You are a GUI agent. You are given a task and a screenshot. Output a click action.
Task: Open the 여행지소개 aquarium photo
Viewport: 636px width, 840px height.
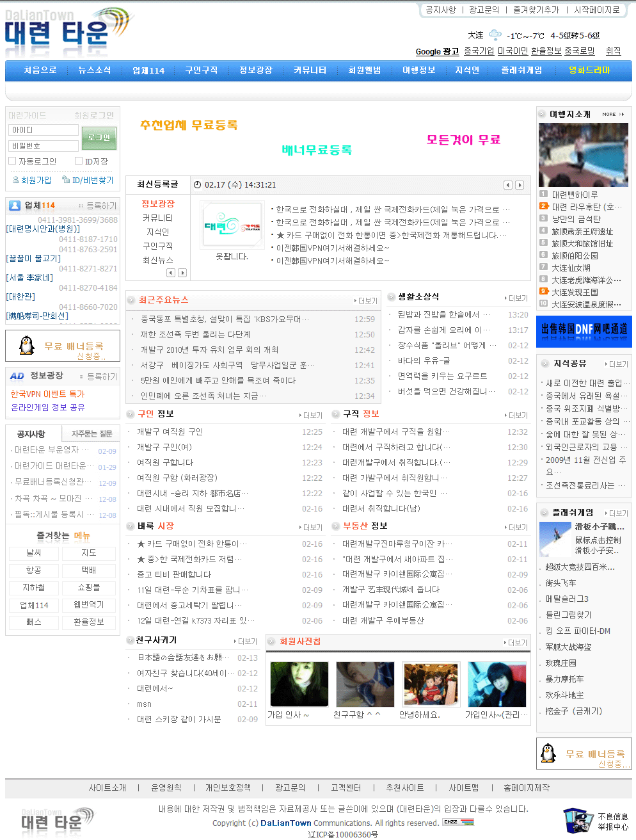pos(584,154)
